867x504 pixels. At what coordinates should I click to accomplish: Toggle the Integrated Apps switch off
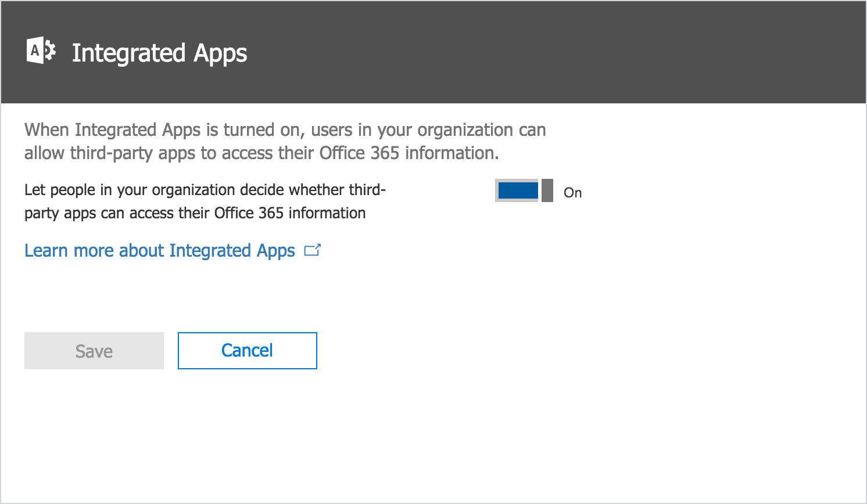(524, 190)
